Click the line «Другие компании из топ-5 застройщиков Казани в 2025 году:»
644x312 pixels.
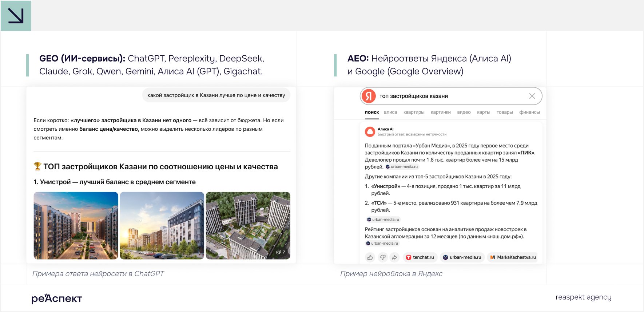[438, 177]
